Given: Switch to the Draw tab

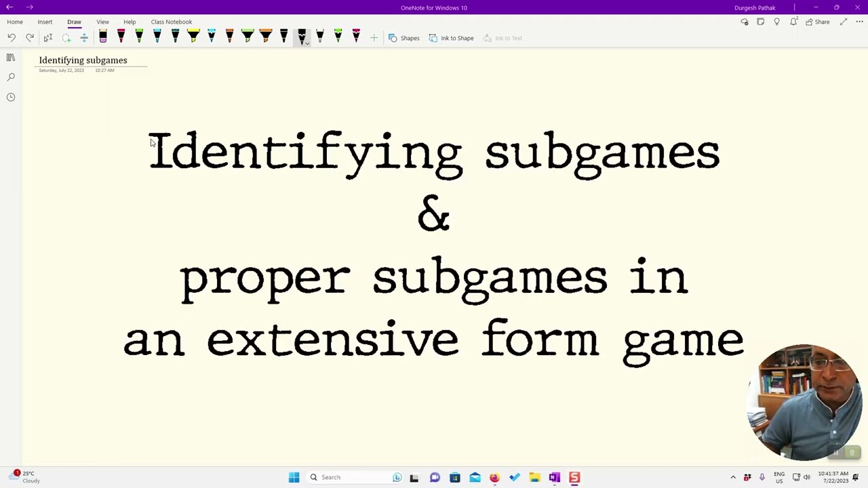Looking at the screenshot, I should coord(74,22).
